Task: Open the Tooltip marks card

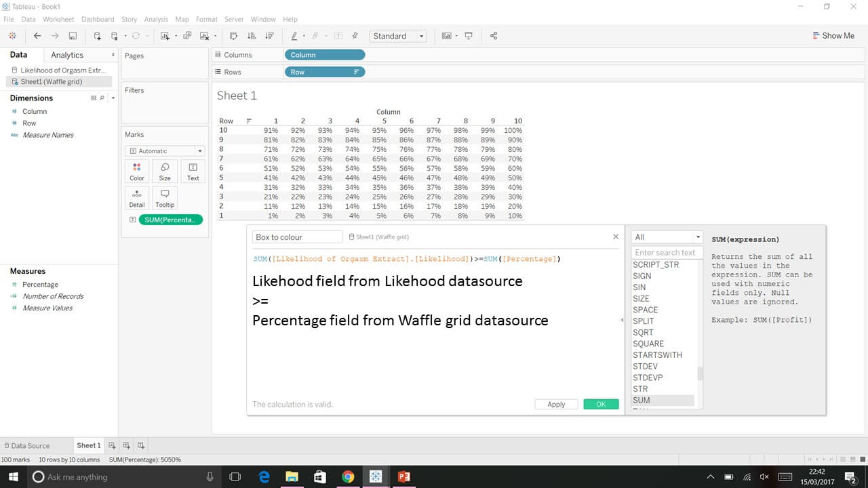Action: tap(164, 197)
